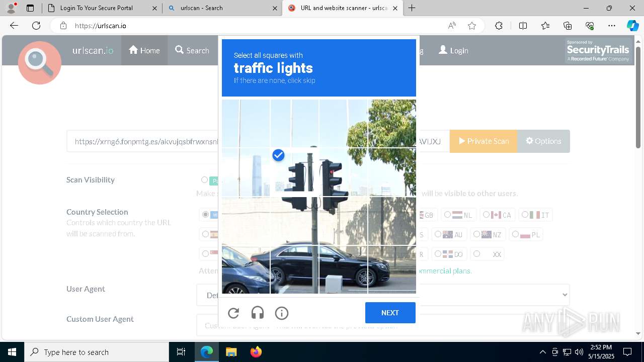Viewport: 644px width, 362px height.
Task: Focus the Custom User Agent field
Action: click(x=383, y=325)
